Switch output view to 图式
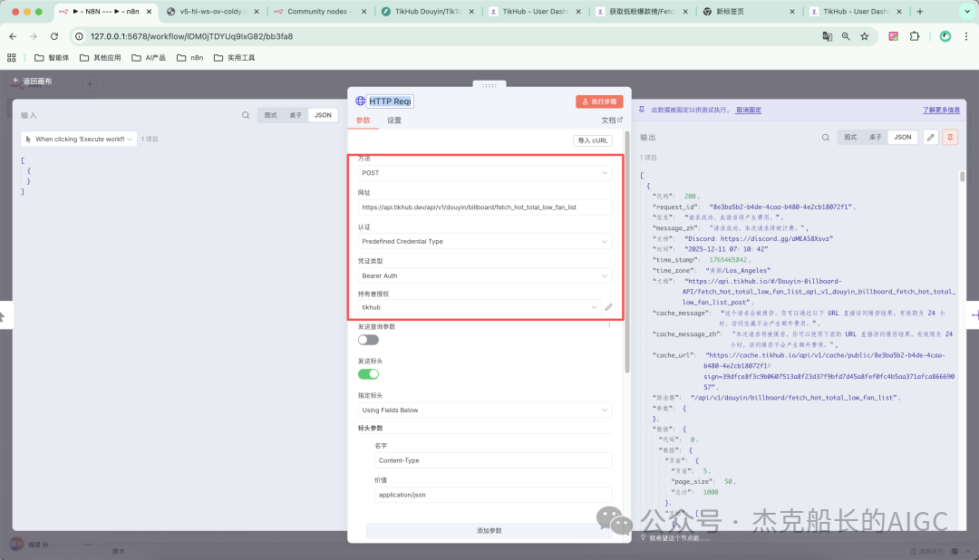 [x=850, y=138]
